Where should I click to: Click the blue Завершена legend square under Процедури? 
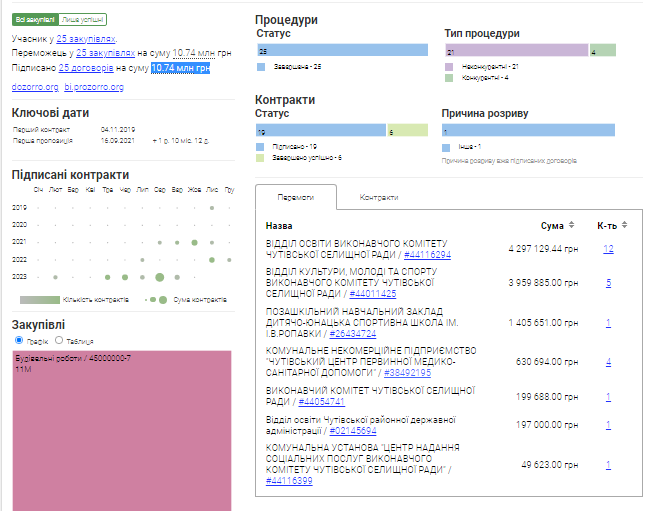(261, 66)
